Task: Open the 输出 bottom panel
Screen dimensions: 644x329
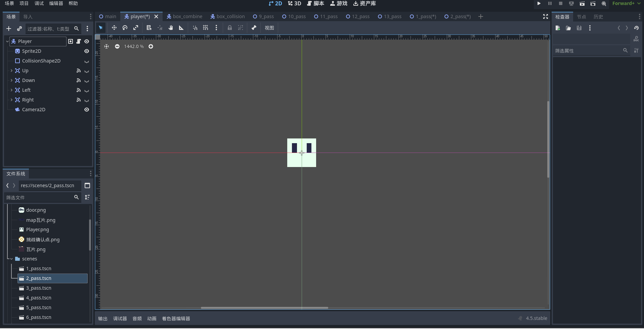Action: pos(103,319)
